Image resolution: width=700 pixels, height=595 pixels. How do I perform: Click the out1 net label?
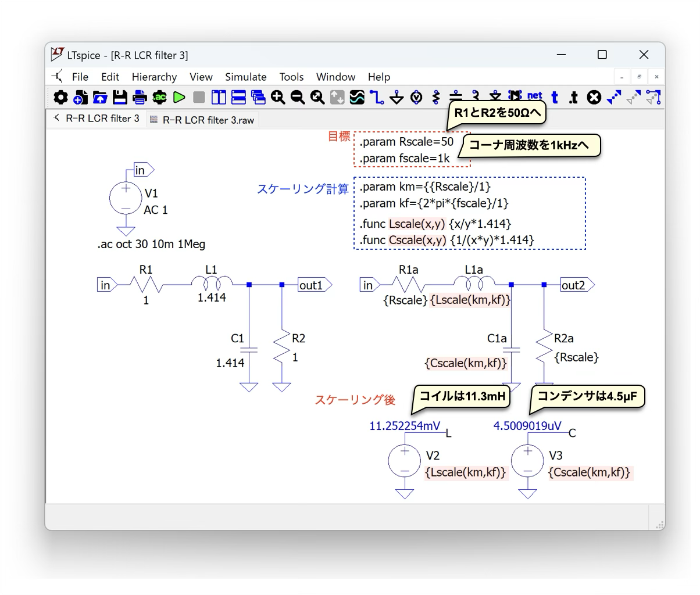315,285
